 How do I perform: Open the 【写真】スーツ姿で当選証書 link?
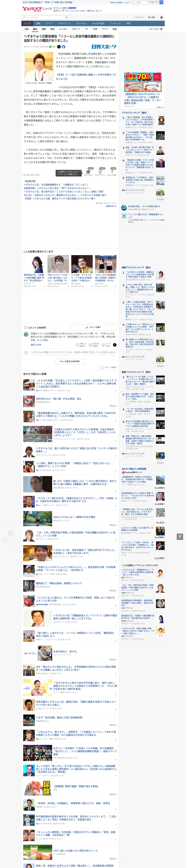(x=86, y=77)
